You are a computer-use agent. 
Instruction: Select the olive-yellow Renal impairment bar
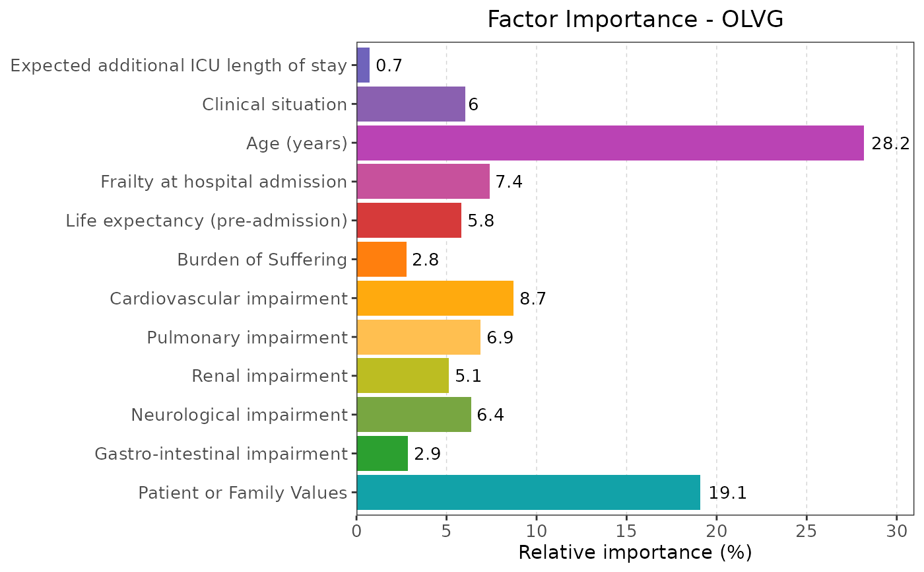pos(403,376)
